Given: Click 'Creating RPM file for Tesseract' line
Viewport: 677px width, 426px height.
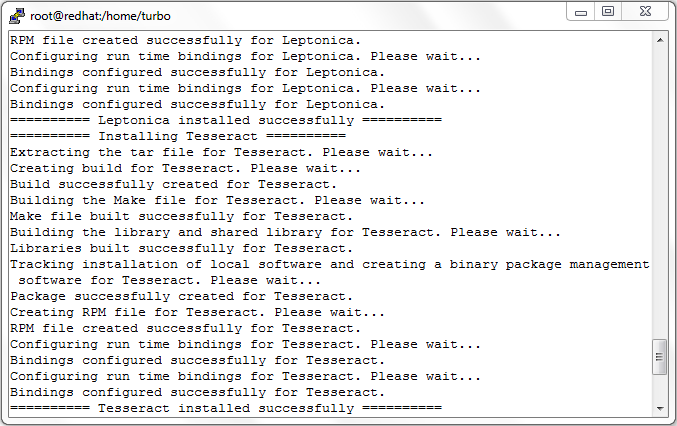Looking at the screenshot, I should (197, 312).
